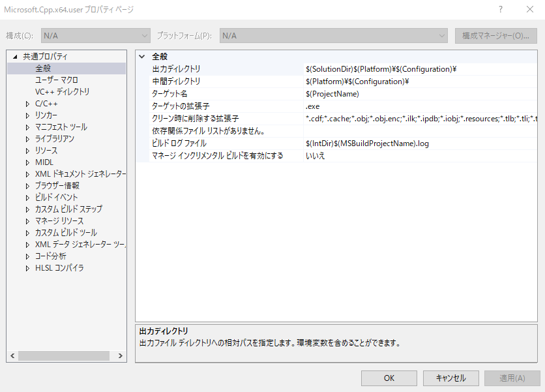
Task: Expand the コード分析 node
Action: point(26,256)
